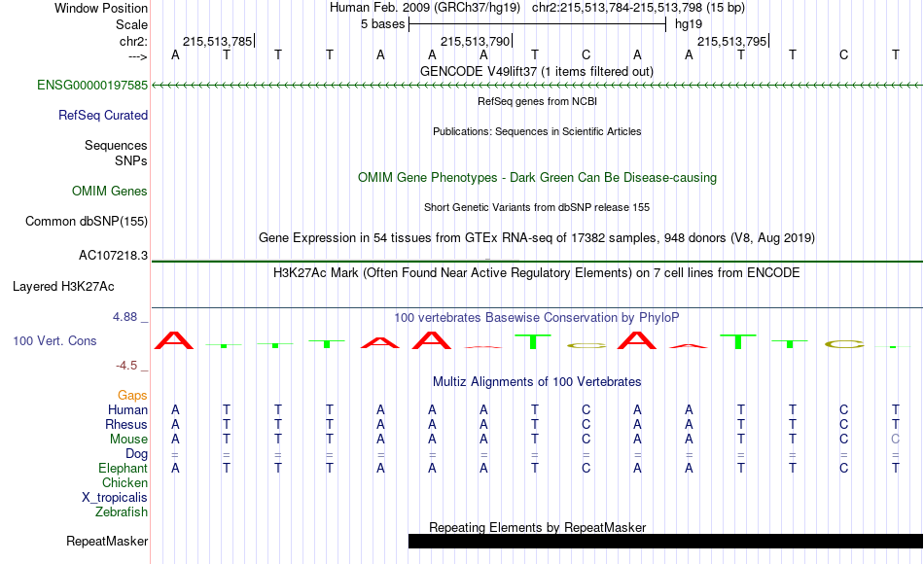Click the Scale label on left
Screen dimensions: 924x564
tap(131, 24)
